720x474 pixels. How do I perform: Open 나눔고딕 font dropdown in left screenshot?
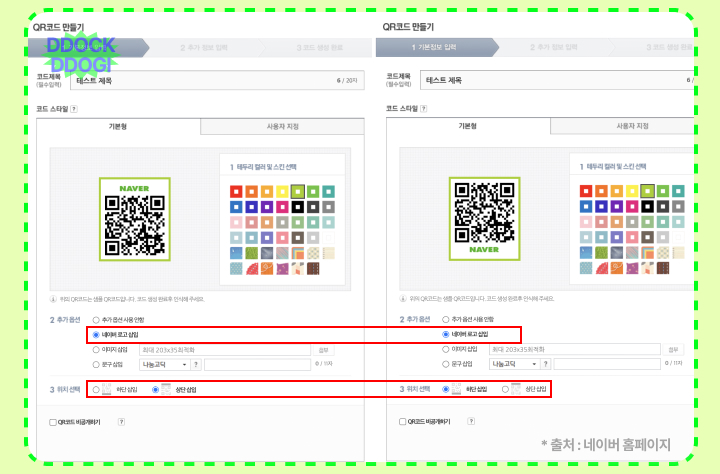[164, 364]
